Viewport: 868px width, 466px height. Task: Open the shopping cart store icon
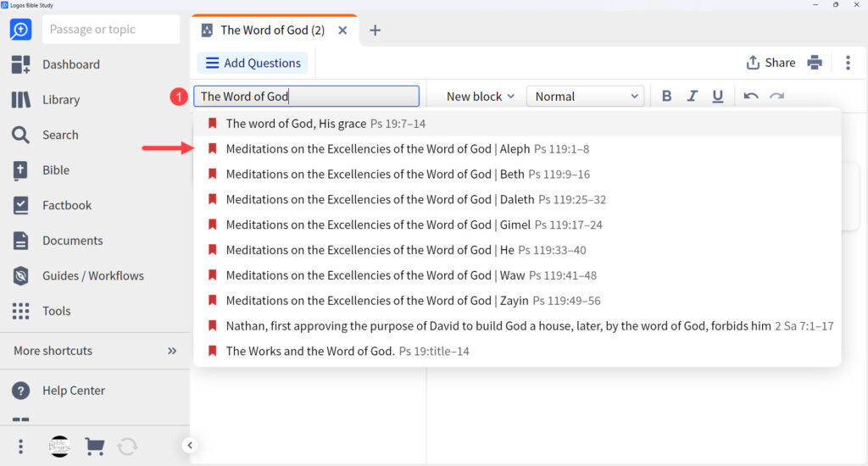point(95,446)
